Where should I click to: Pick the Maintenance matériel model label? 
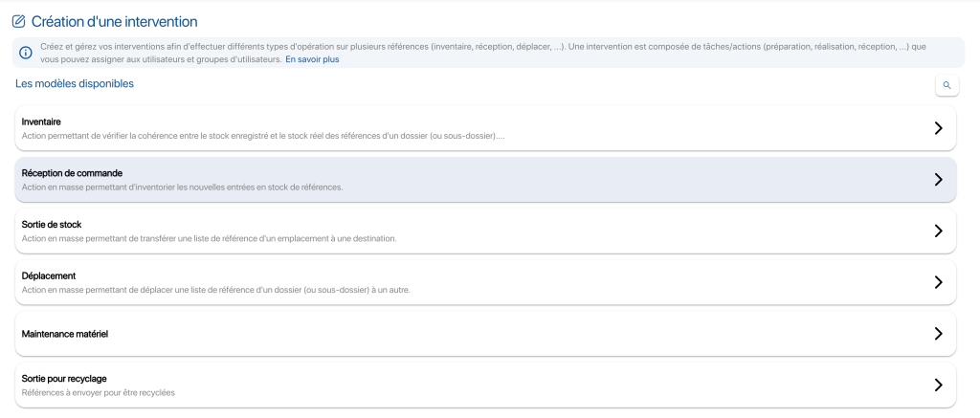coord(65,334)
